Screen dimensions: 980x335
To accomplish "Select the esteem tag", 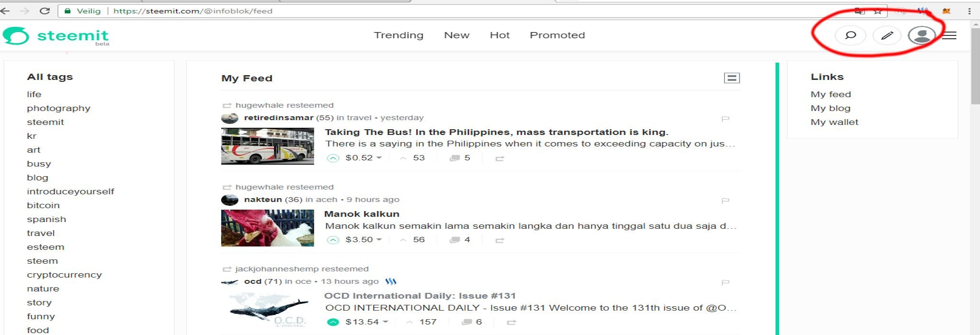I will [45, 247].
